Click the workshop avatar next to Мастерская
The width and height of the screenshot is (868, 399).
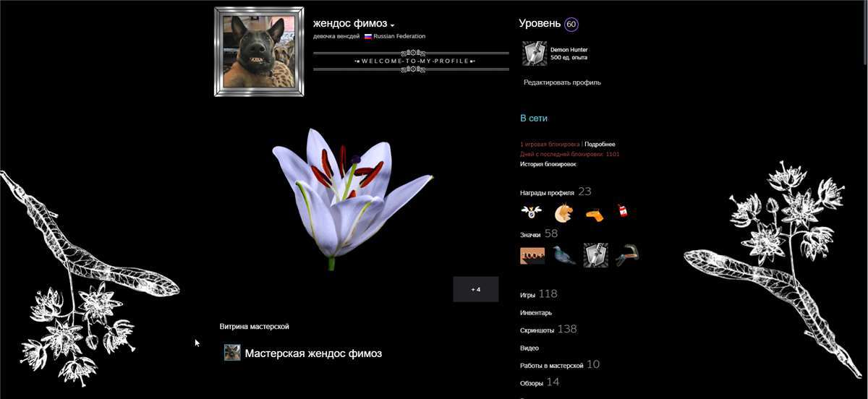click(x=232, y=353)
